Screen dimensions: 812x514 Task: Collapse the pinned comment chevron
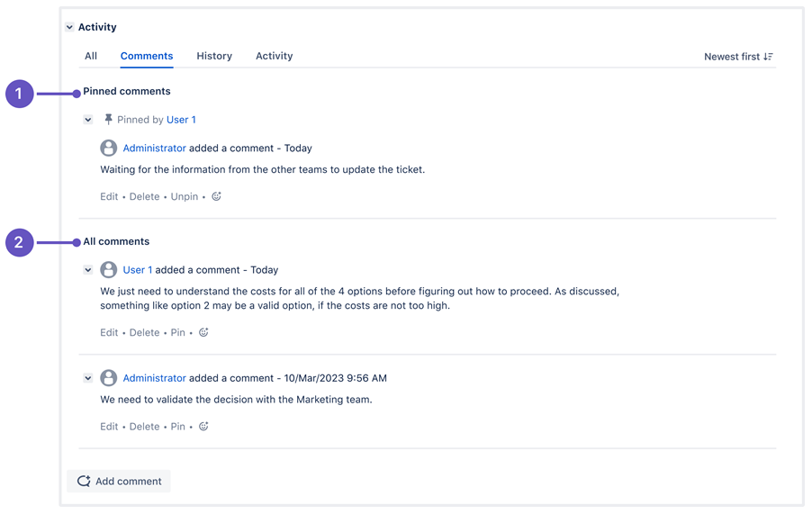88,120
